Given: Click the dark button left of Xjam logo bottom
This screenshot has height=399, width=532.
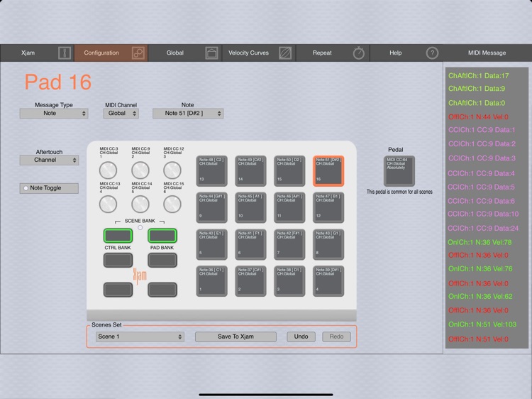Looking at the screenshot, I should 118,290.
